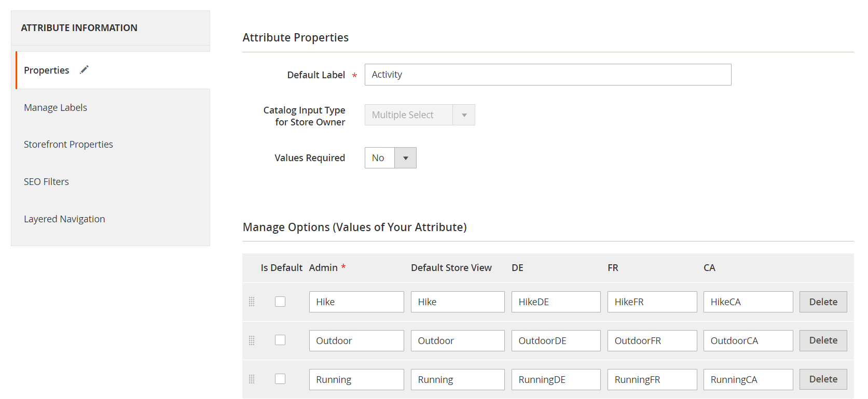The image size is (868, 399).
Task: Switch to Storefront Properties tab
Action: (68, 145)
